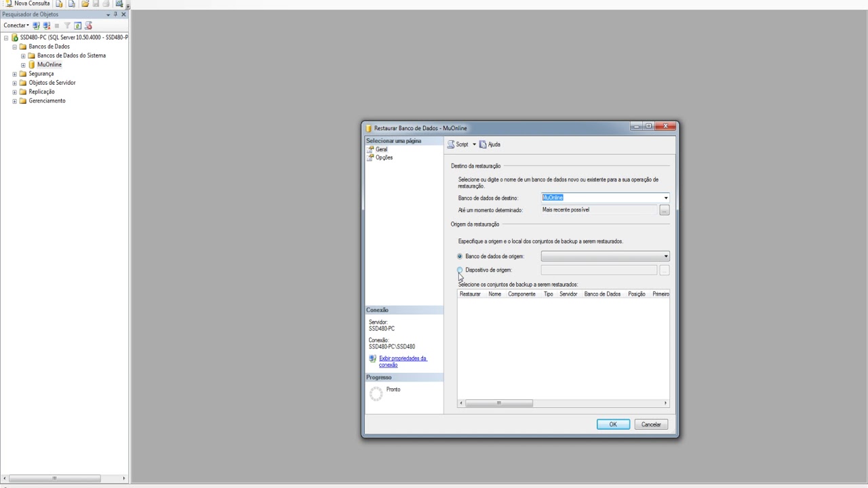Open Exibir propriedades da conexão link
The height and width of the screenshot is (488, 868).
click(x=403, y=362)
